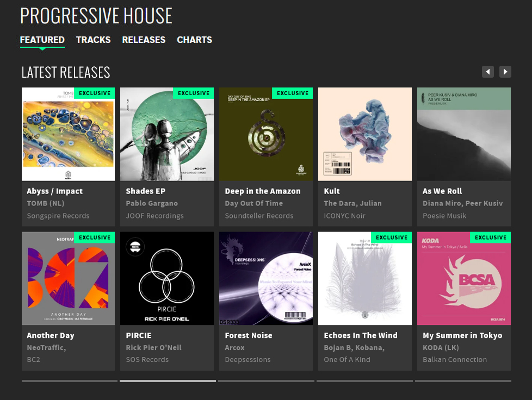Open the Featured tab
This screenshot has width=532, height=400.
pos(42,40)
